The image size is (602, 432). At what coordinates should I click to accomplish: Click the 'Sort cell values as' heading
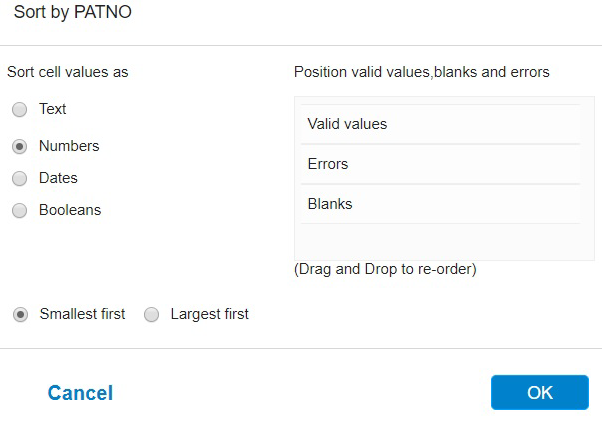(68, 72)
